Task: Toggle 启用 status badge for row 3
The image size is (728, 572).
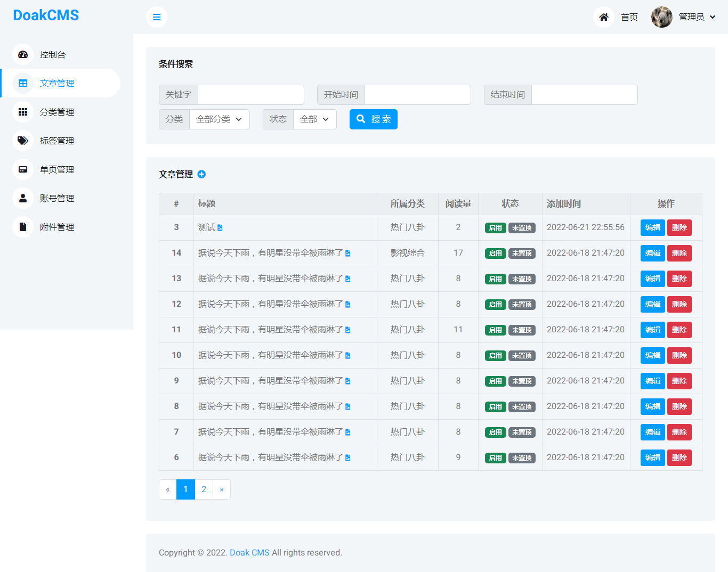Action: [x=496, y=228]
